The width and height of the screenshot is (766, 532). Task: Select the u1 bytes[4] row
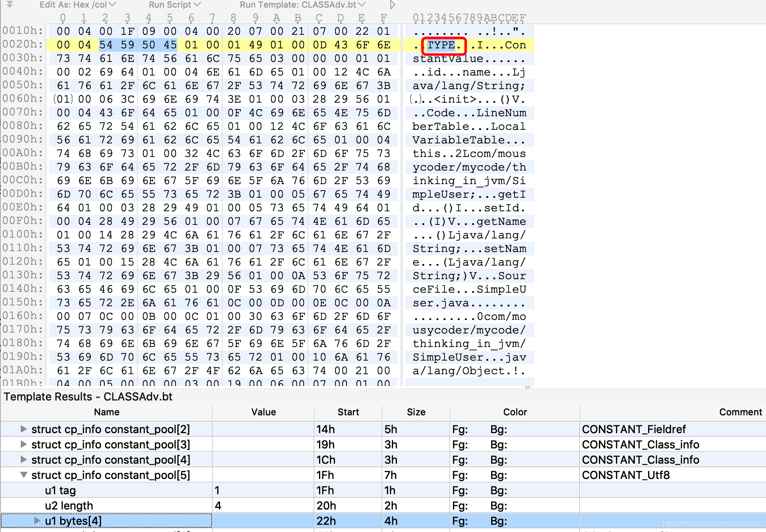coord(383,521)
